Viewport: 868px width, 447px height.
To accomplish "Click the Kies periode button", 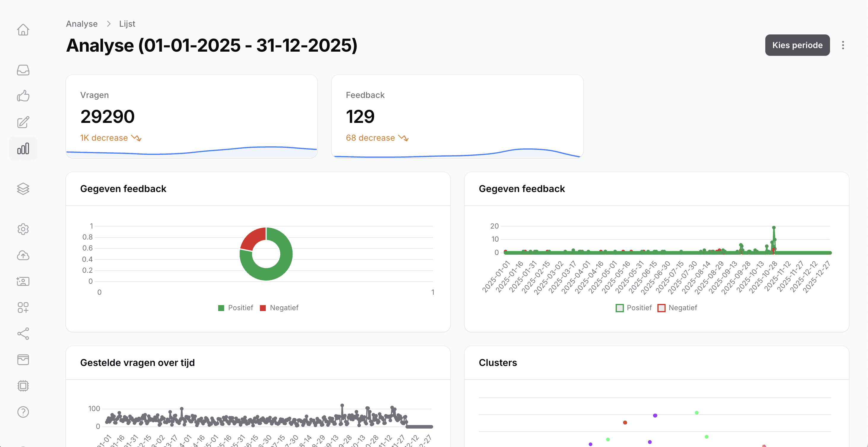I will 797,45.
